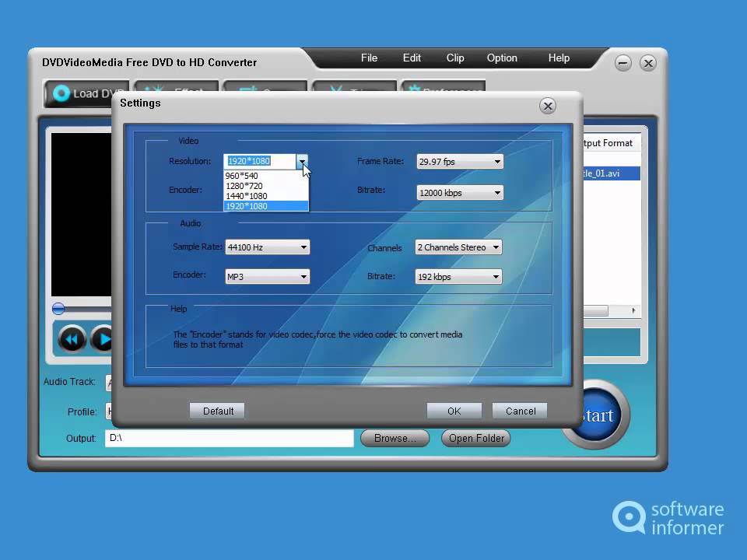747x560 pixels.
Task: Open the Edit menu
Action: (x=412, y=58)
